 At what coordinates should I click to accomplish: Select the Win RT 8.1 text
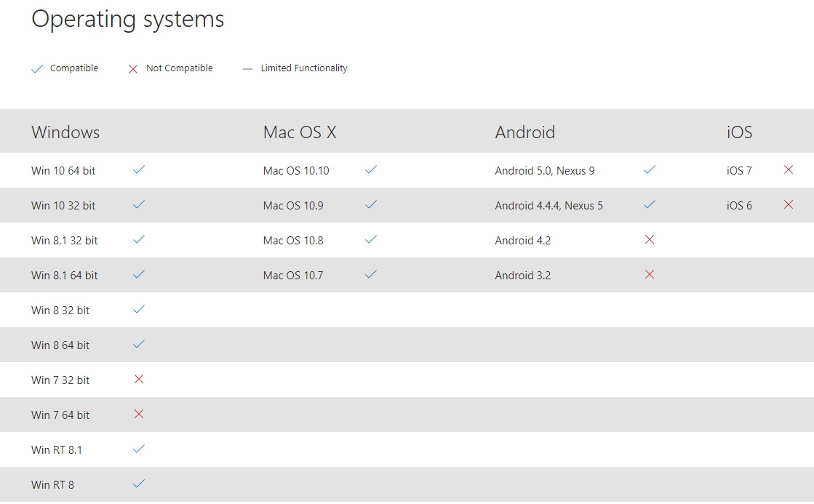[x=57, y=450]
